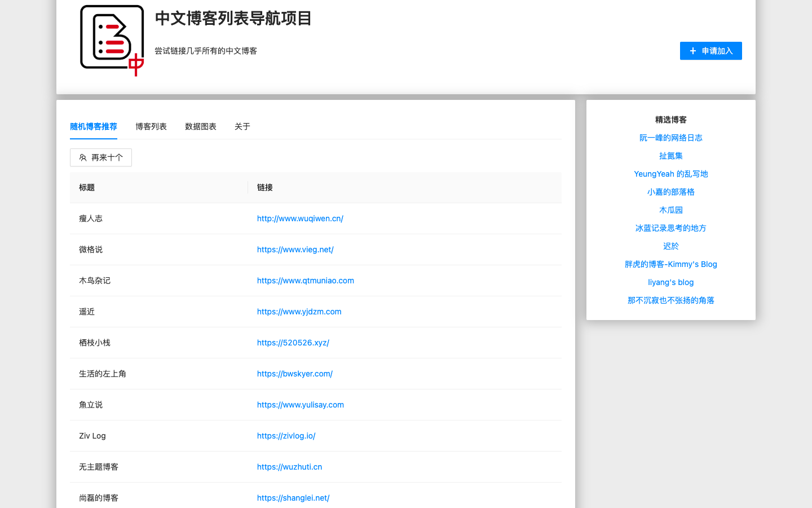This screenshot has height=508, width=812.
Task: Visit the zivlog.io link
Action: tap(286, 436)
